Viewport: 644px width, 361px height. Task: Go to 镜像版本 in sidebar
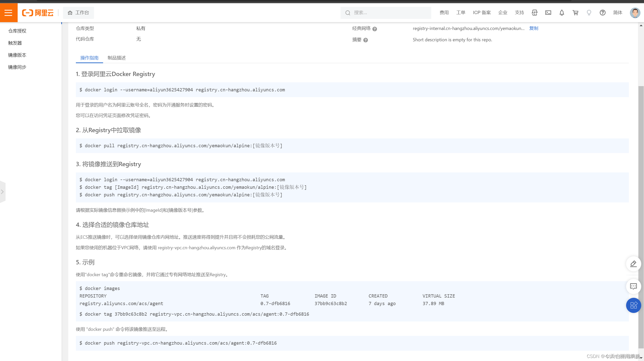point(17,55)
